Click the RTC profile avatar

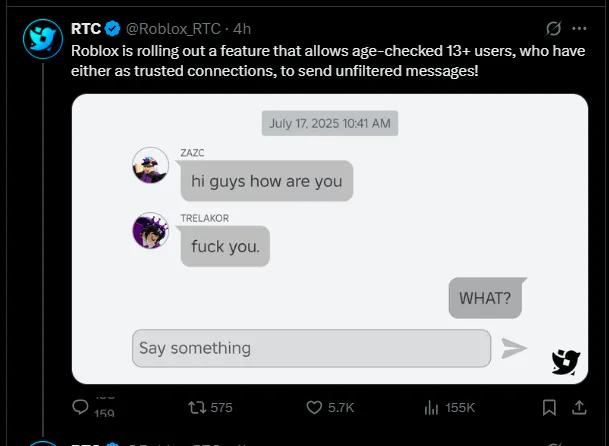click(x=43, y=39)
